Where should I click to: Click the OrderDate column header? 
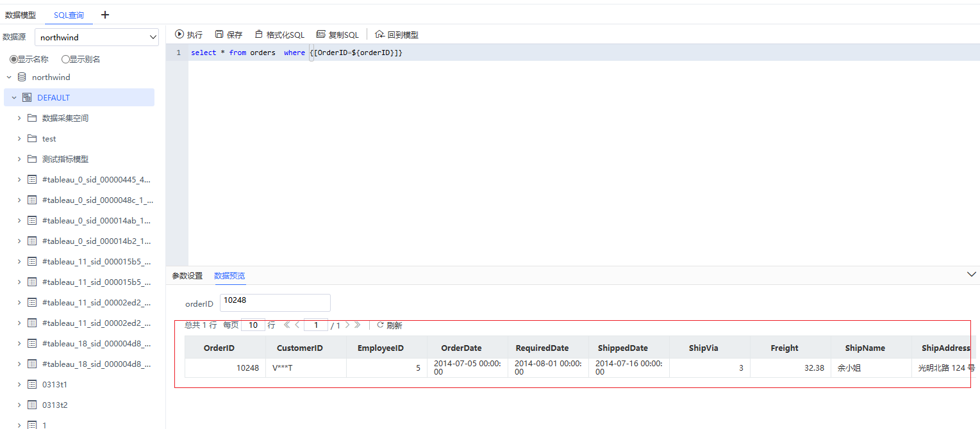click(x=461, y=348)
